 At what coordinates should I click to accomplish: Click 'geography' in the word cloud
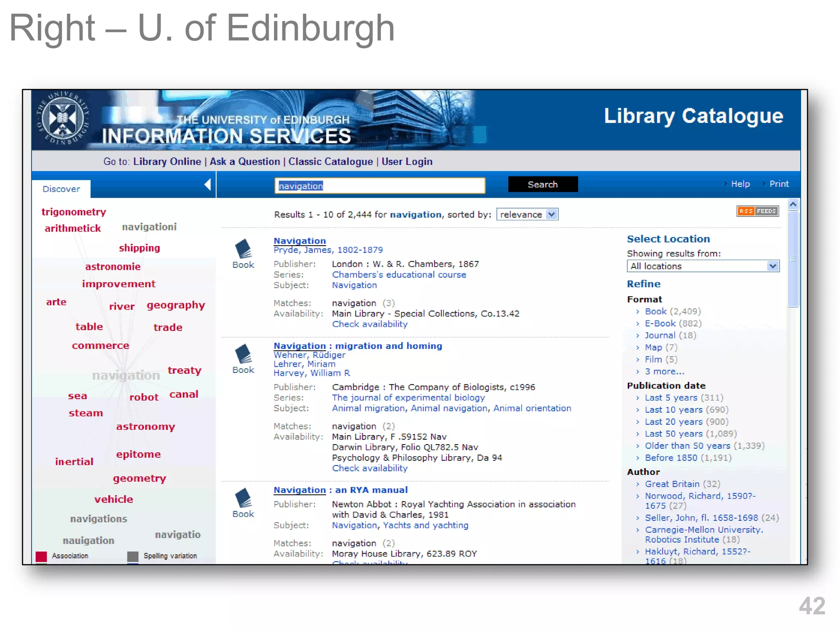(x=176, y=306)
